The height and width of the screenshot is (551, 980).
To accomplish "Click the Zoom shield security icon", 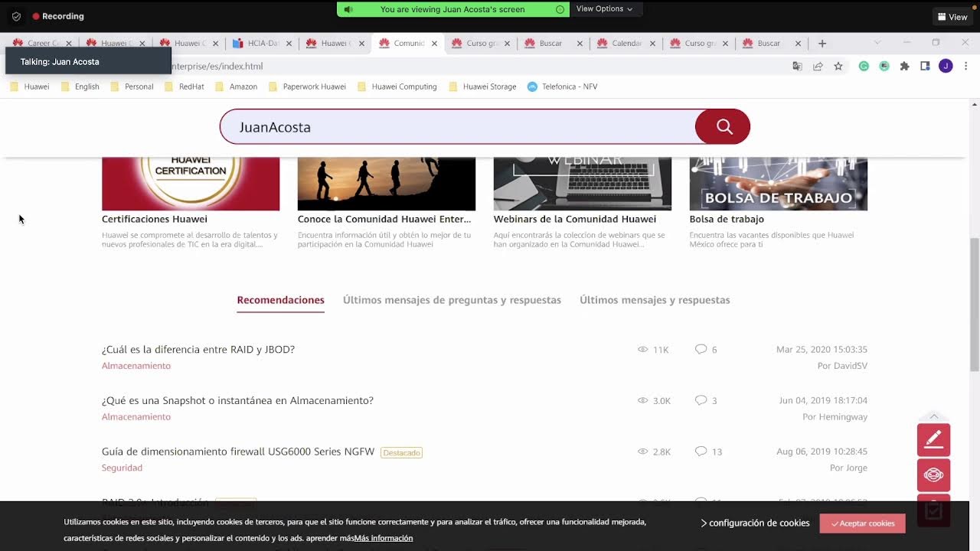I will point(16,16).
